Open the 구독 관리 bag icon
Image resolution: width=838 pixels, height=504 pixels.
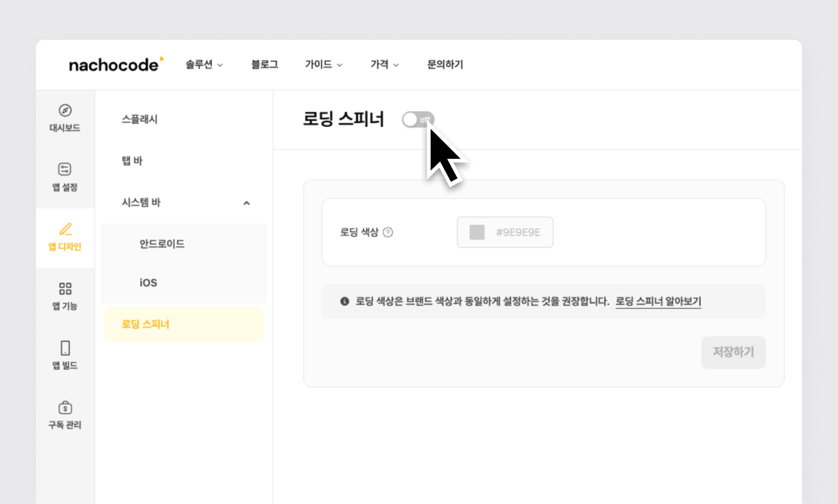pos(65,408)
